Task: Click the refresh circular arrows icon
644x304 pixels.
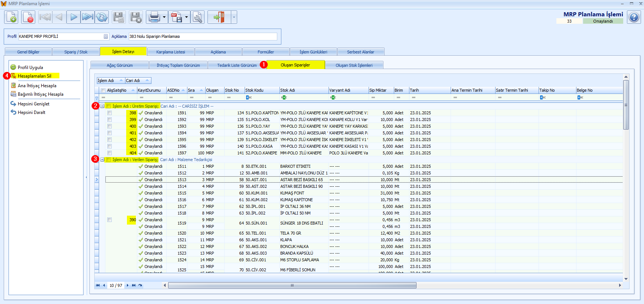Action: click(102, 17)
